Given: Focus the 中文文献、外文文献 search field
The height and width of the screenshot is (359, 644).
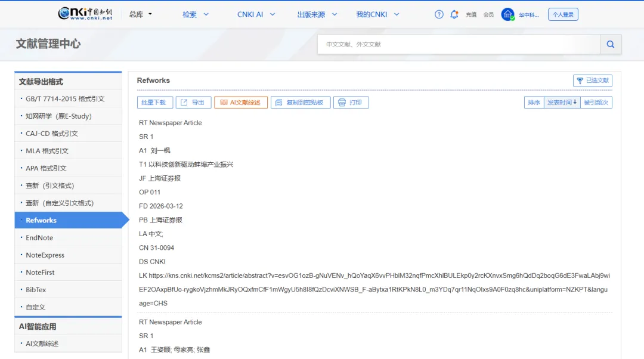Looking at the screenshot, I should [459, 44].
